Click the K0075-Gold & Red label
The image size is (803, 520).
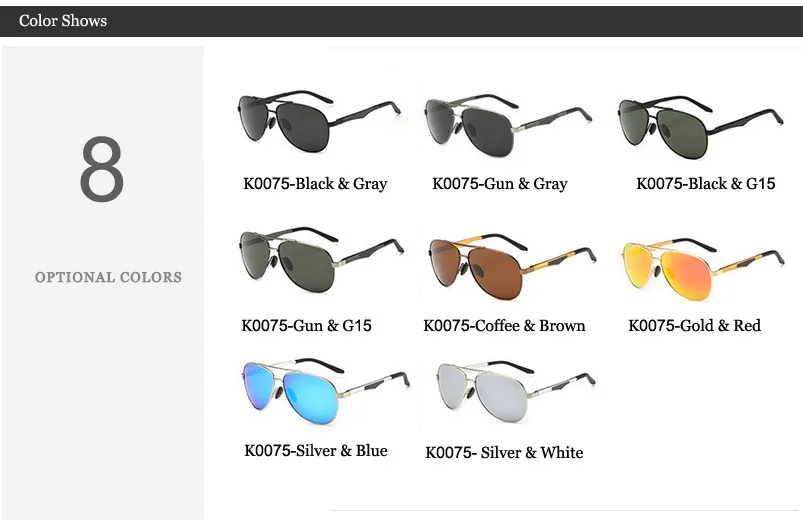point(694,325)
